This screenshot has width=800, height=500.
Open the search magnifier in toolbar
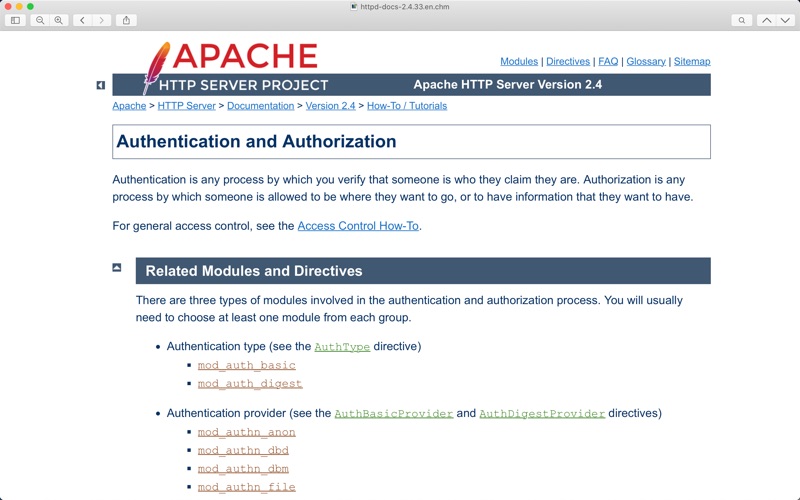pos(741,20)
